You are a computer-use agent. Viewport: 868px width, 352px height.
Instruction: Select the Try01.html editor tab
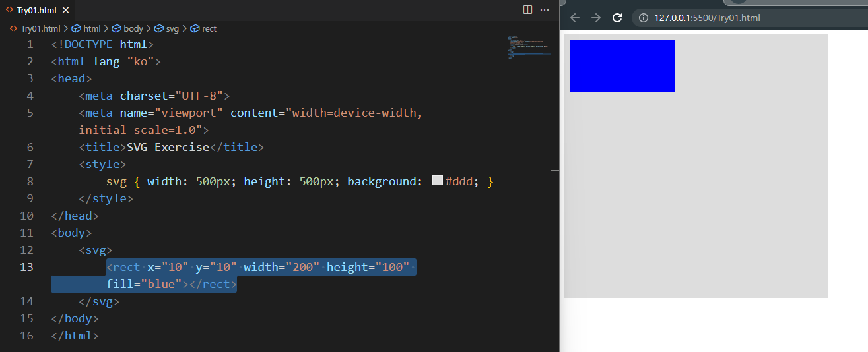click(38, 10)
